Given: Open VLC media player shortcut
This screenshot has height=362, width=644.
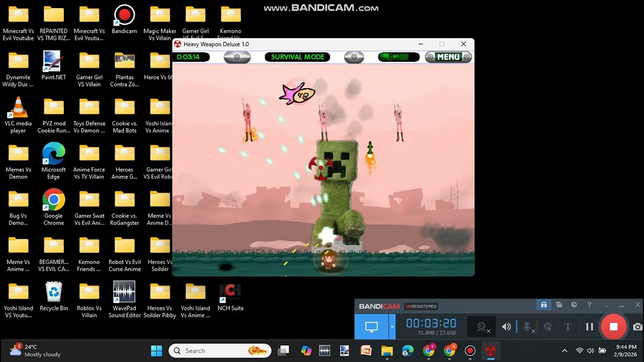Looking at the screenshot, I should click(x=18, y=116).
